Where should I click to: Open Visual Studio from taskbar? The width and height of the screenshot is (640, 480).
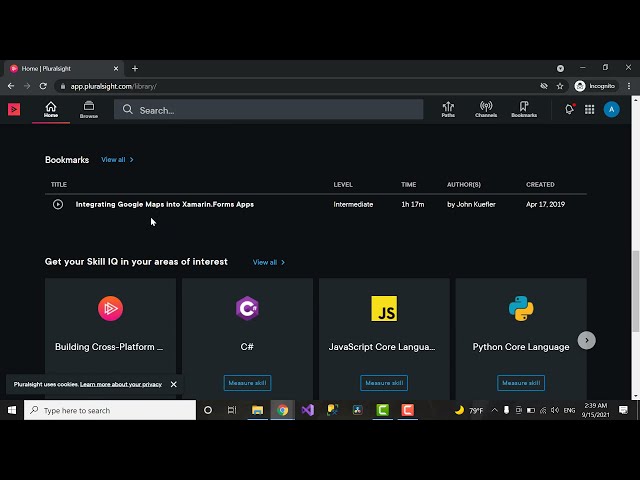point(307,410)
